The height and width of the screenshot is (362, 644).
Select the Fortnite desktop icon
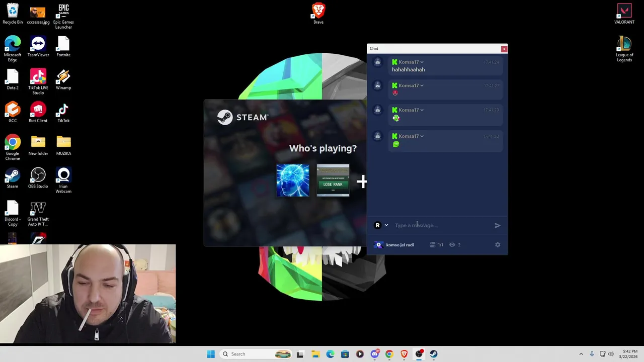(x=63, y=47)
